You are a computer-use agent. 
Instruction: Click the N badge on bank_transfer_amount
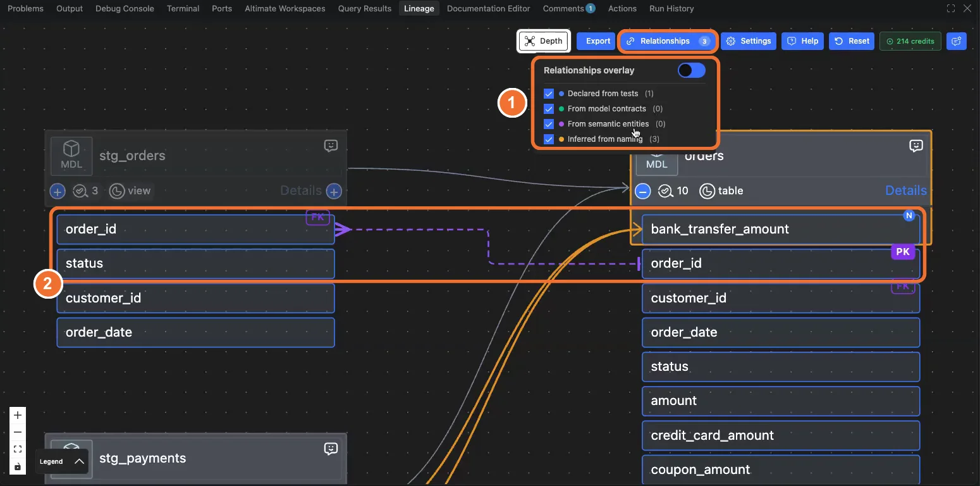[909, 216]
